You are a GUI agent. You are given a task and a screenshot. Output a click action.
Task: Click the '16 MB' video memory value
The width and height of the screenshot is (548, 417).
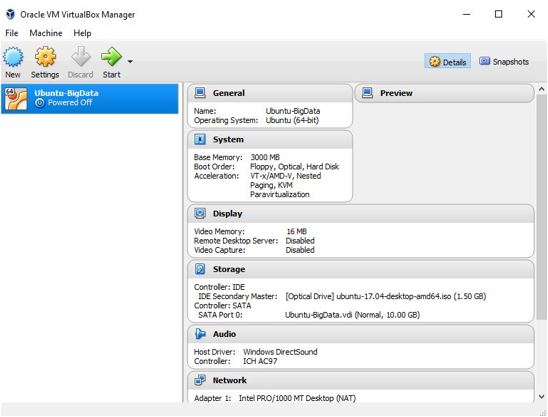[x=296, y=231]
